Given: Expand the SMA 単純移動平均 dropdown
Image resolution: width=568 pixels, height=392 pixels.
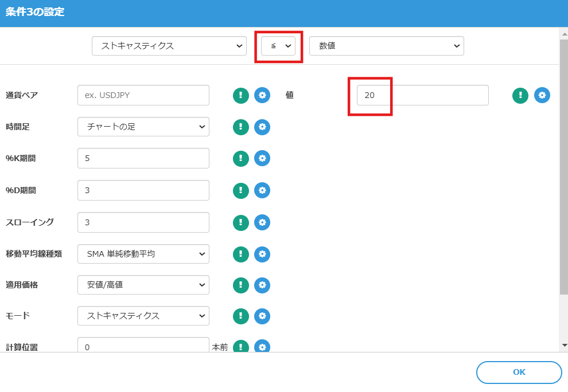Looking at the screenshot, I should click(x=143, y=253).
